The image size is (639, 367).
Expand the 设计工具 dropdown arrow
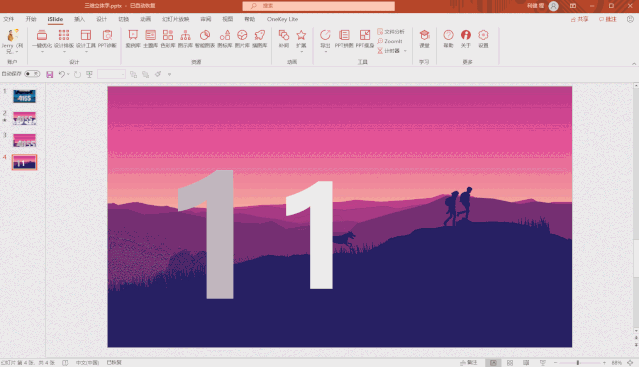(x=86, y=52)
